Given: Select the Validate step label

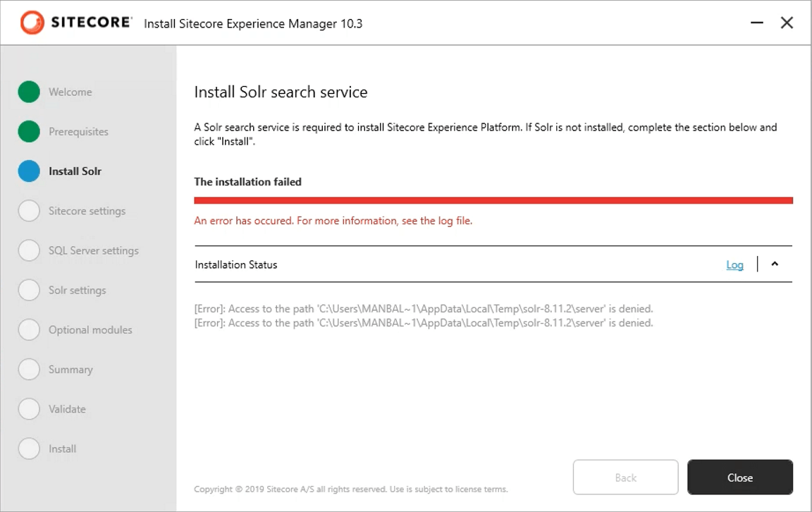Looking at the screenshot, I should tap(67, 409).
